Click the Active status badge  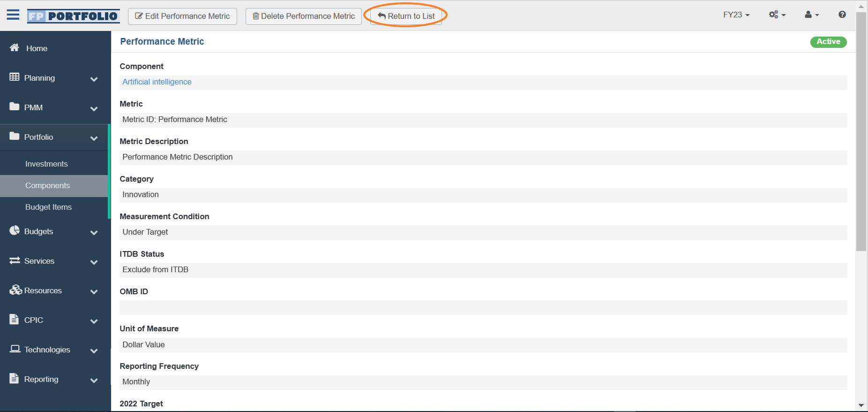click(828, 42)
